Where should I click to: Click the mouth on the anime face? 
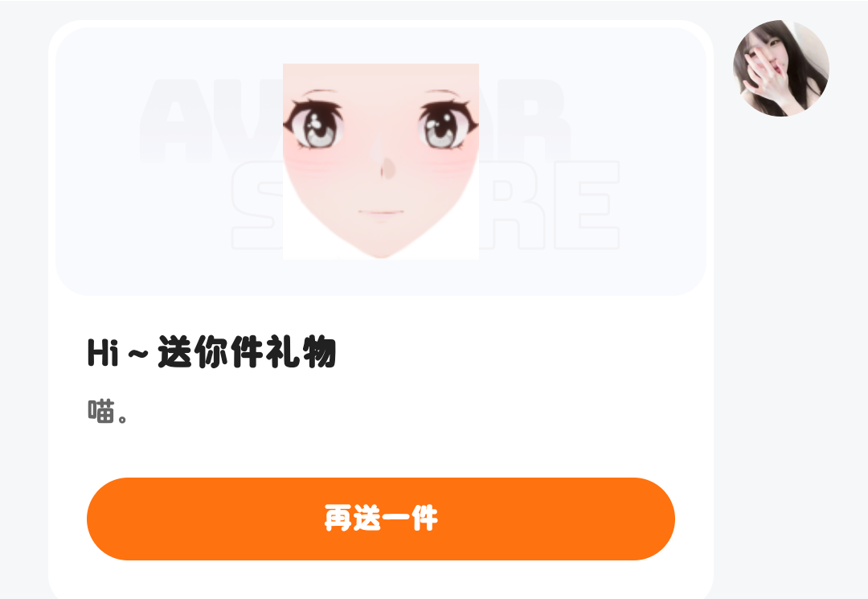(381, 212)
